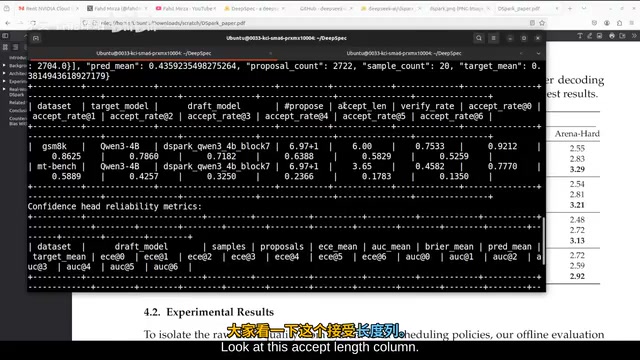This screenshot has width=640, height=360.
Task: Minimize the DeepSpec terminal window
Action: 510,38
